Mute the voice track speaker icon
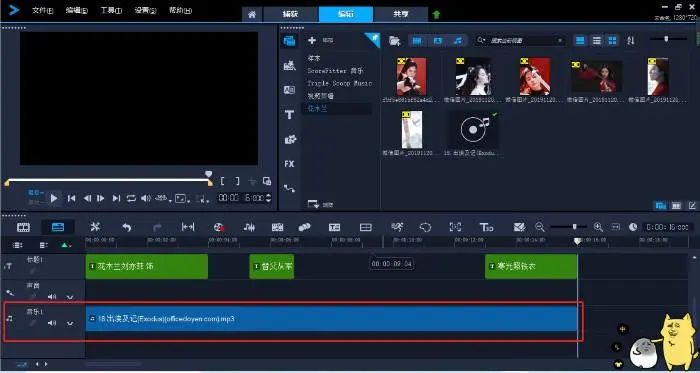 point(52,296)
